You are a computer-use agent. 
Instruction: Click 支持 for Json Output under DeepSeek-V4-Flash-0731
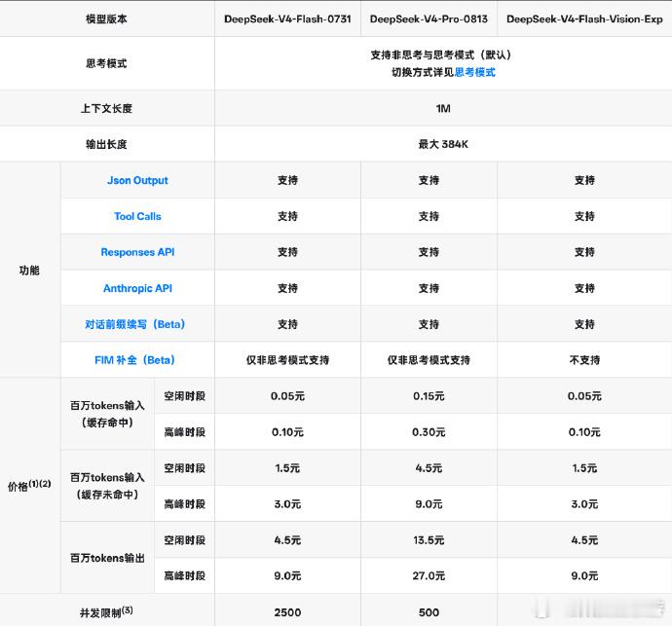pyautogui.click(x=287, y=180)
